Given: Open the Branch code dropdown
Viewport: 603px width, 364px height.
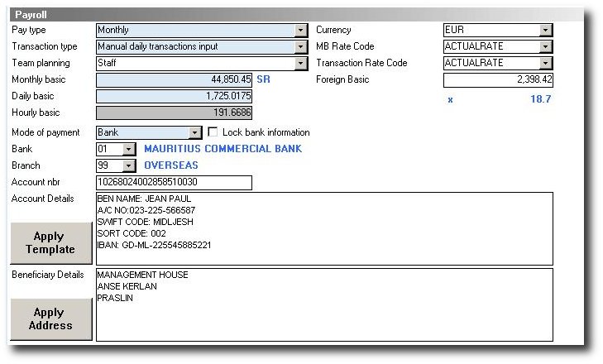Looking at the screenshot, I should pos(128,166).
